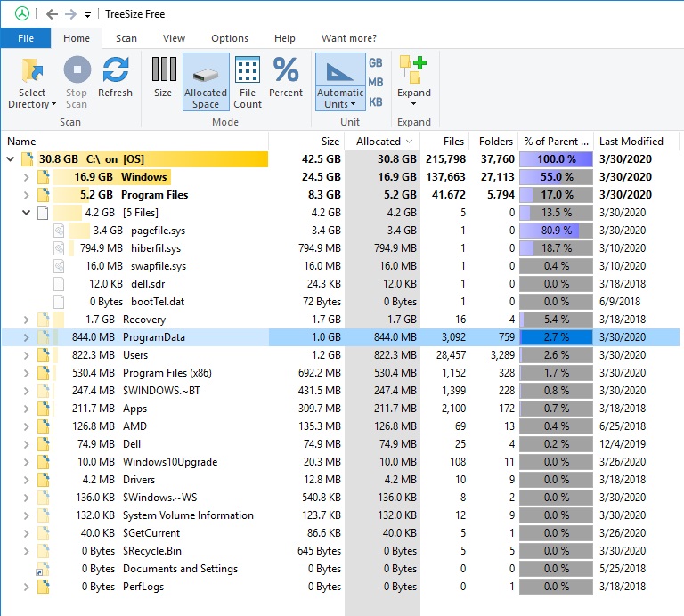This screenshot has height=616, width=684.
Task: Click the 55.0 % bar for Windows
Action: [556, 177]
